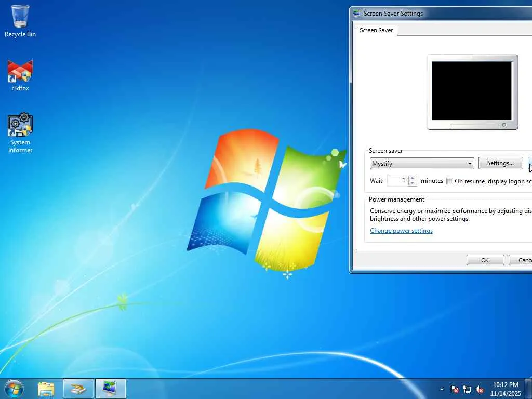This screenshot has height=399, width=532.
Task: Open the Action Center flag icon
Action: 455,389
